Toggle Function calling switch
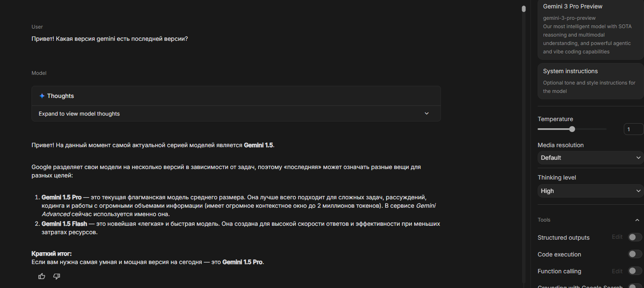The height and width of the screenshot is (288, 644). (635, 271)
